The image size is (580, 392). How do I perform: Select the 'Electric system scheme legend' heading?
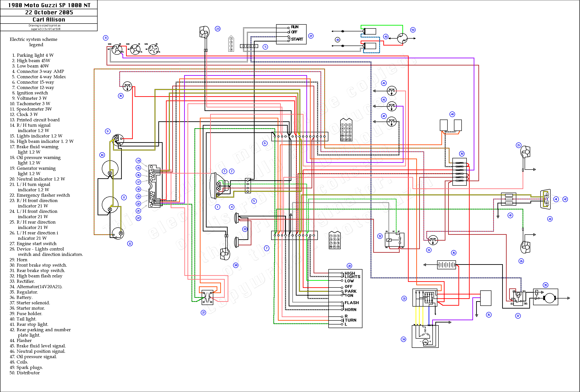click(34, 42)
